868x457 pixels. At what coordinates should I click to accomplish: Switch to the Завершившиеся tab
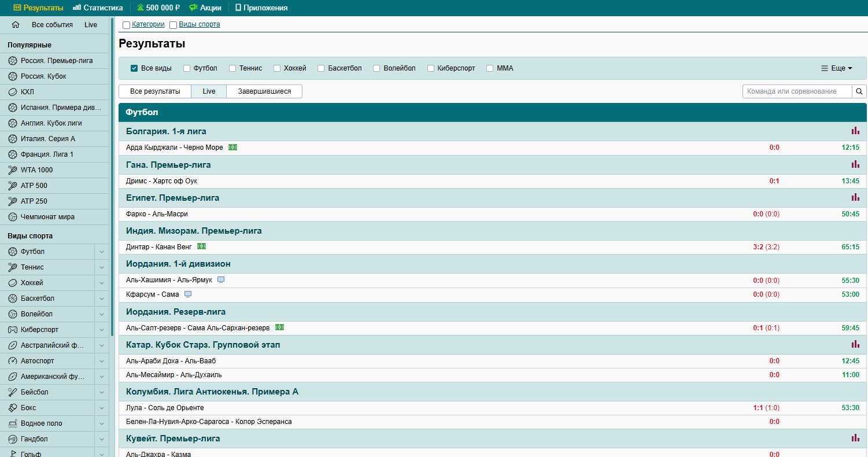[x=264, y=91]
